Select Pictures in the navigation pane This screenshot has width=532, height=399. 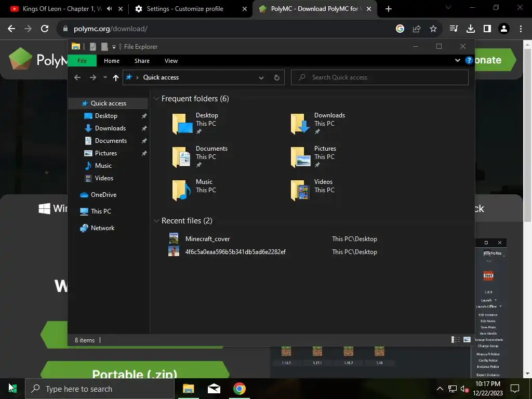point(106,153)
